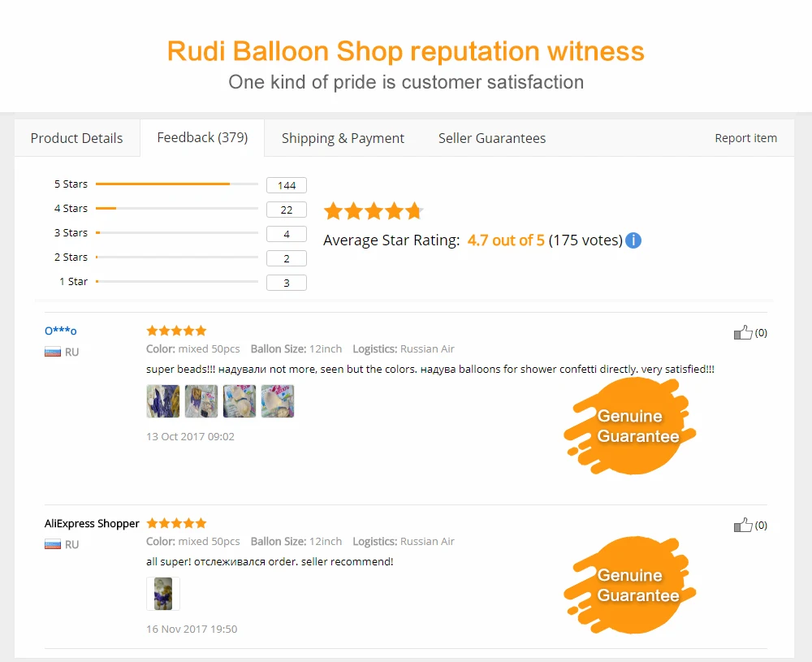Click the Report item link
Image resolution: width=812 pixels, height=662 pixels.
[745, 138]
